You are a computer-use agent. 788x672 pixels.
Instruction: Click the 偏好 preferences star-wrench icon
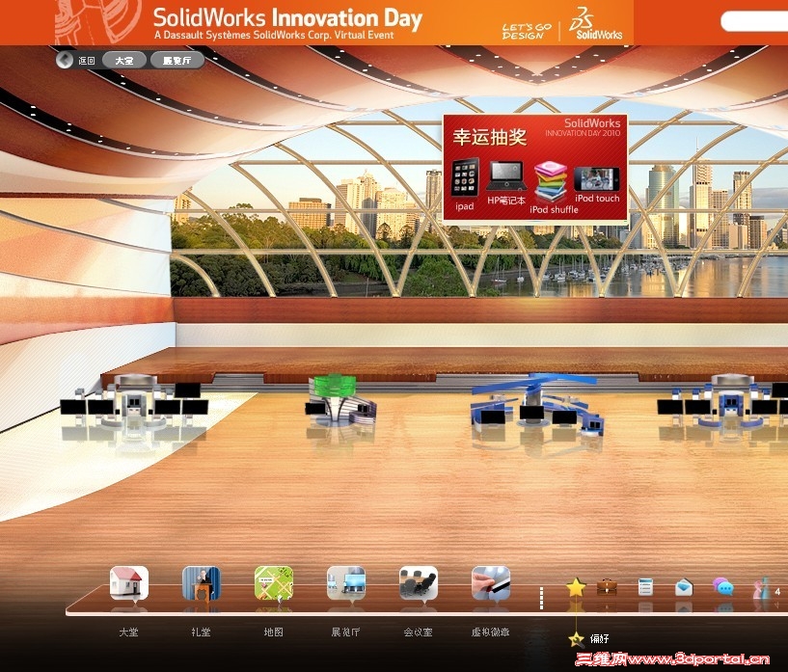click(x=576, y=639)
